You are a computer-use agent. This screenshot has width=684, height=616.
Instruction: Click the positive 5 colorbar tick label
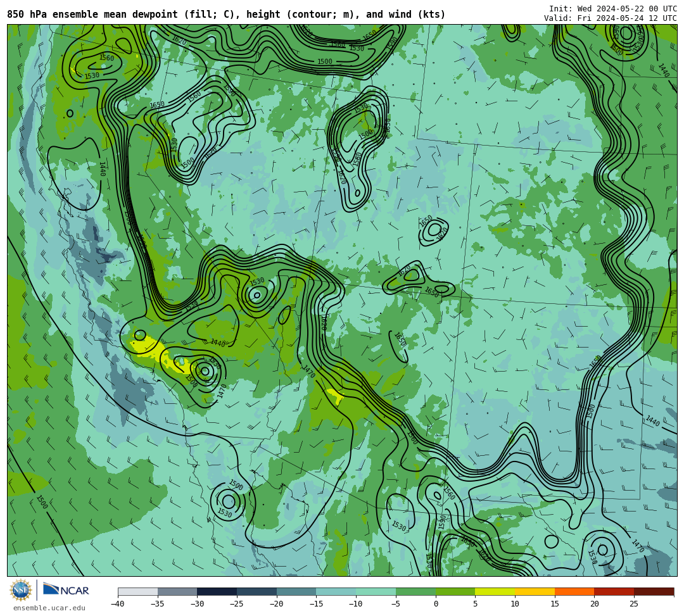pyautogui.click(x=476, y=604)
